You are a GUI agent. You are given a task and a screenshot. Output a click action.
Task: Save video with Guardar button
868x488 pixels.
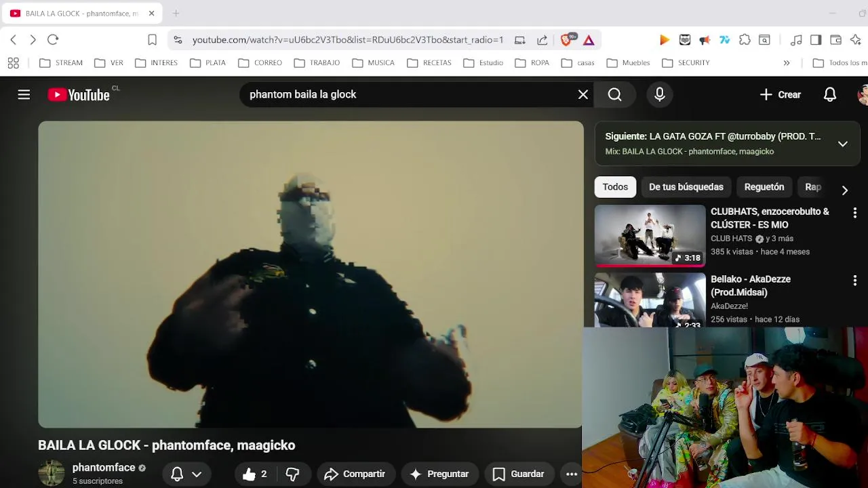tap(518, 474)
